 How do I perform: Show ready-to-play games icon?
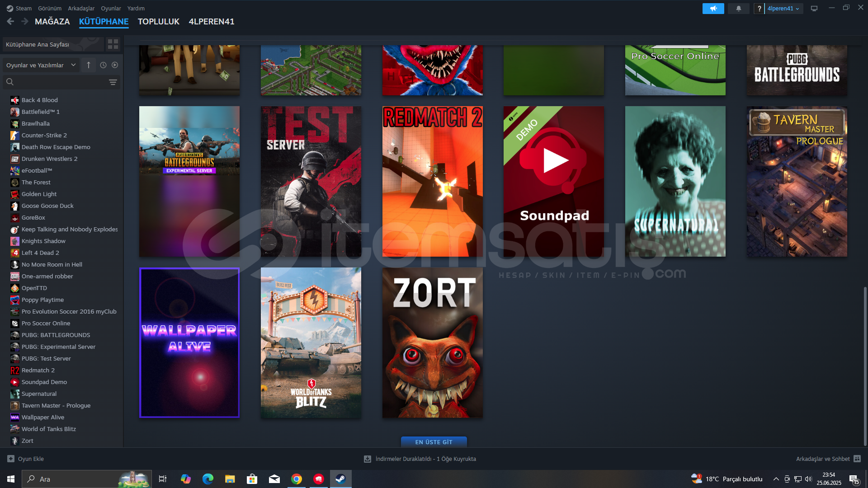[x=115, y=65]
